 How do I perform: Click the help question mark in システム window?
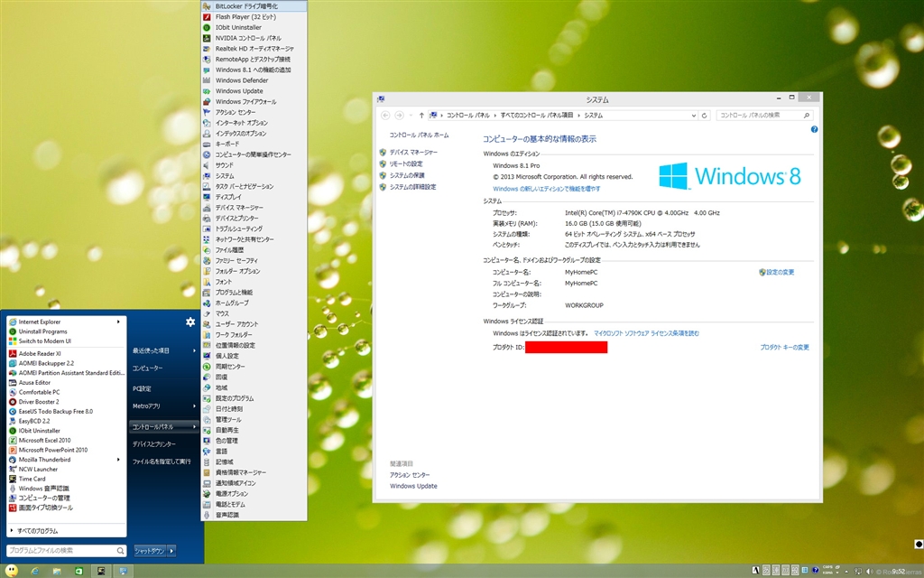[x=815, y=129]
